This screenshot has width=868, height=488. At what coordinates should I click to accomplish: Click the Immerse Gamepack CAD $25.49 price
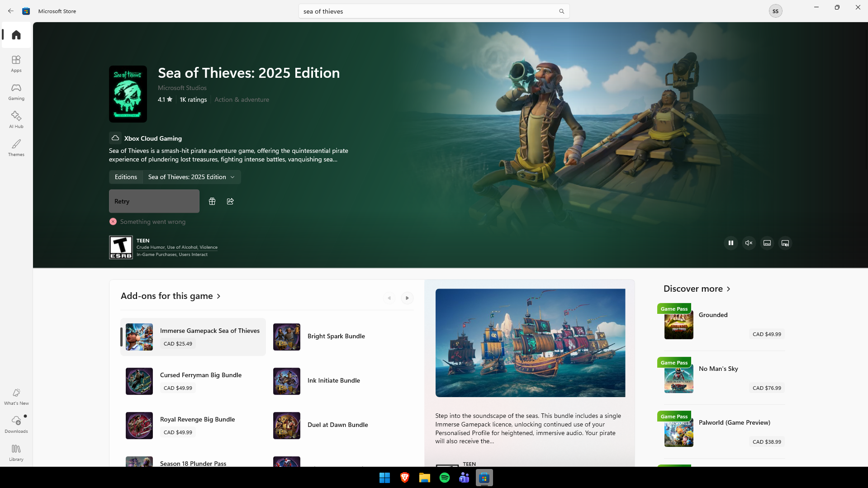pyautogui.click(x=178, y=344)
